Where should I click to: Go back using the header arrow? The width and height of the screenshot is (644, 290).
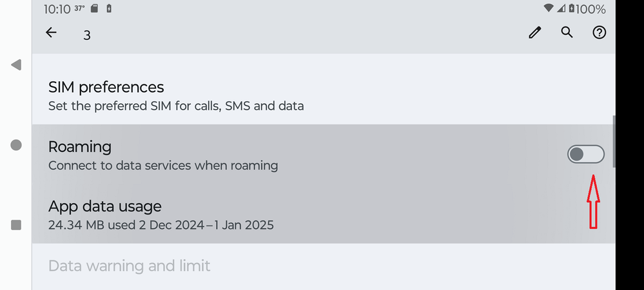click(x=51, y=33)
